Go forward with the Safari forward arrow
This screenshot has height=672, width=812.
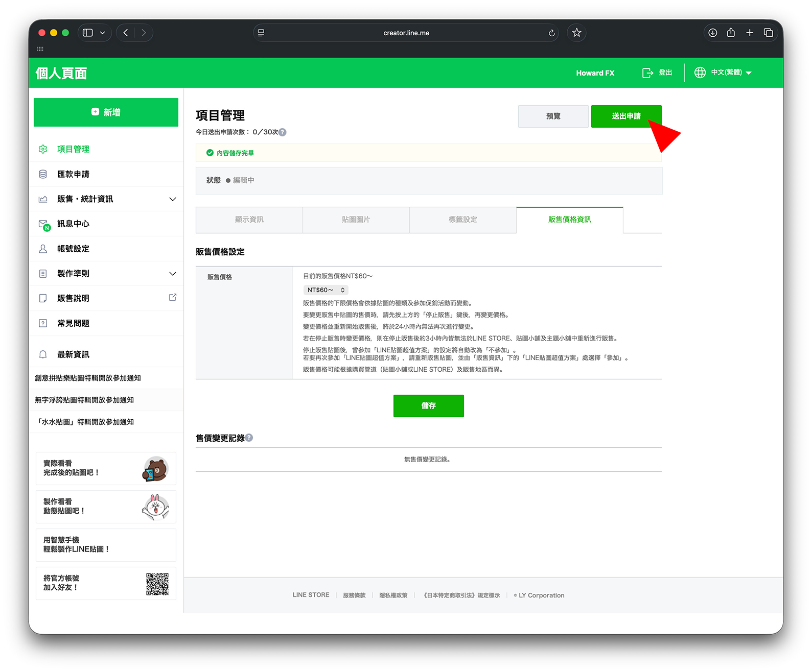144,33
